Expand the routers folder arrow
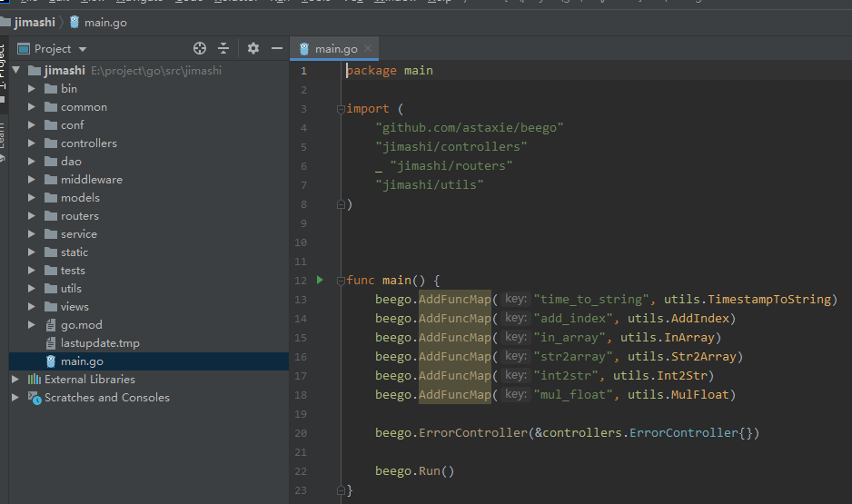This screenshot has width=852, height=504. (x=32, y=216)
